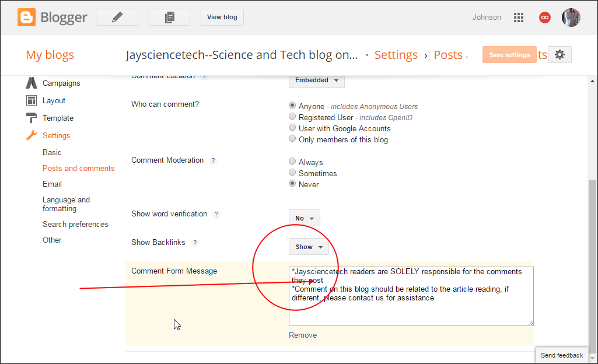Switch to the Email settings section
The width and height of the screenshot is (598, 364).
click(x=52, y=184)
